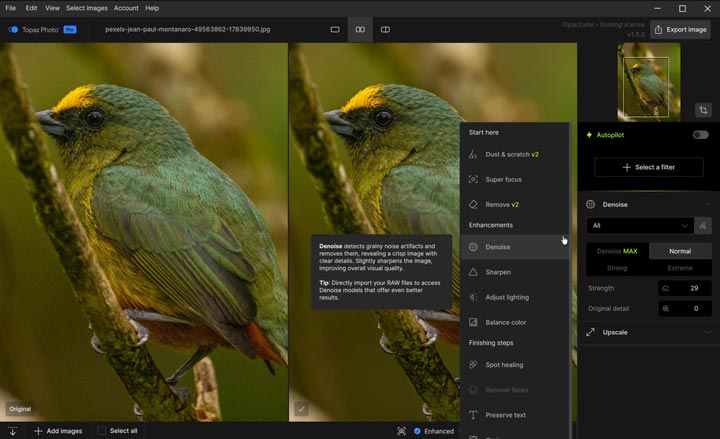The image size is (720, 439).
Task: Open the File menu
Action: 11,8
